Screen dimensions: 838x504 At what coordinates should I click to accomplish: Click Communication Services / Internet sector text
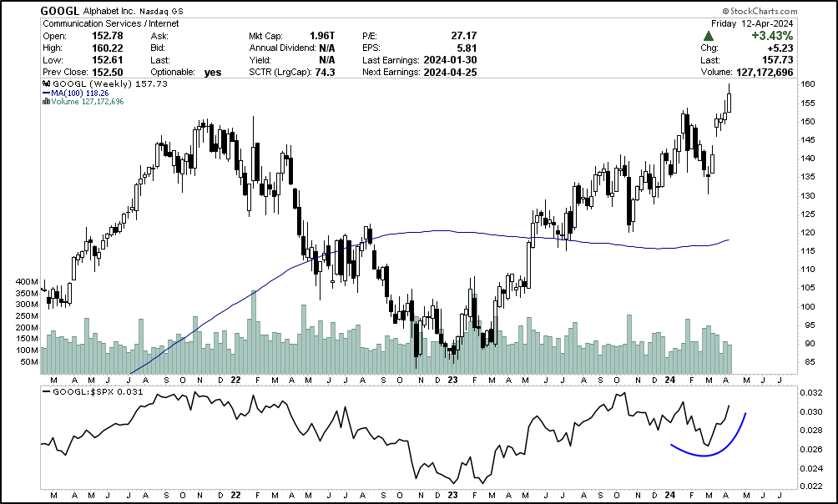tap(111, 23)
